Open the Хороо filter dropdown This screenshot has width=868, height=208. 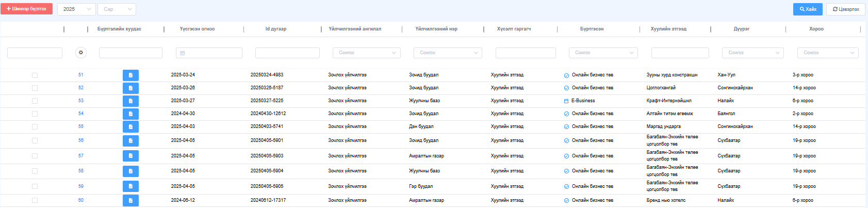(x=828, y=53)
